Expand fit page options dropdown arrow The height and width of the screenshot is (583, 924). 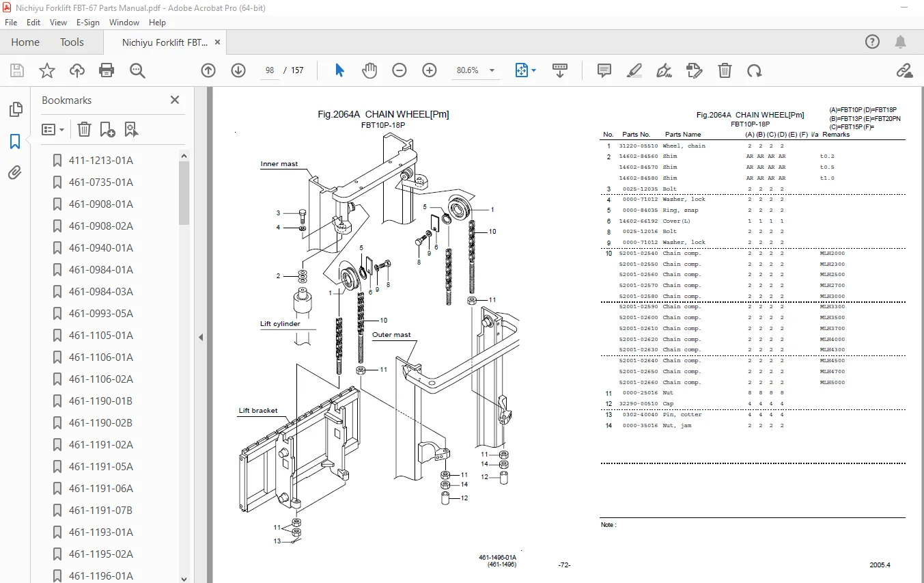[534, 70]
